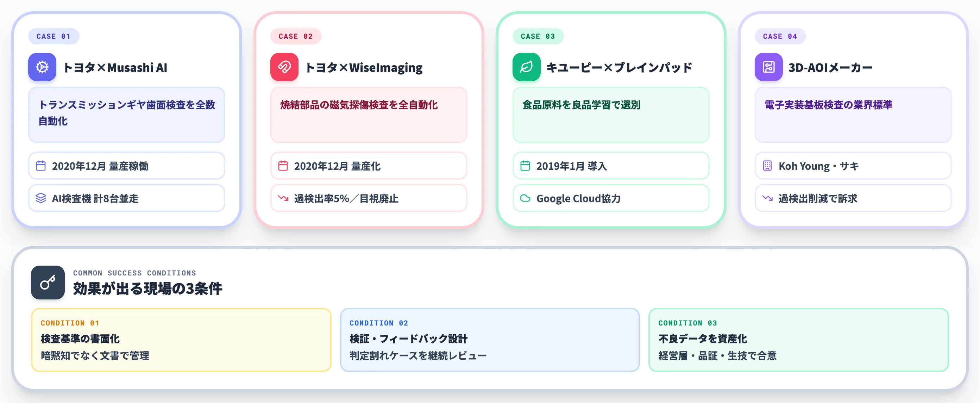The image size is (980, 403).
Task: Click the 暗黙知でなく文書で管理 description
Action: coord(95,356)
